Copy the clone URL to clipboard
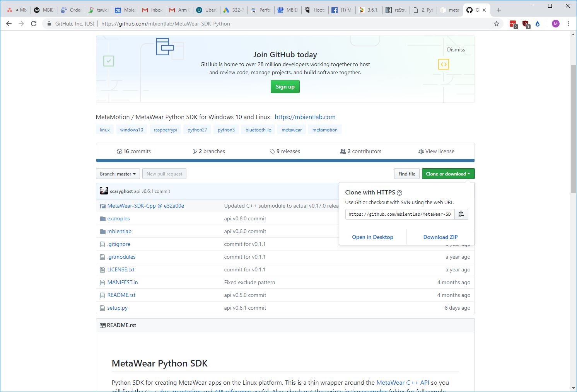Screen dimensions: 577x392 point(461,214)
